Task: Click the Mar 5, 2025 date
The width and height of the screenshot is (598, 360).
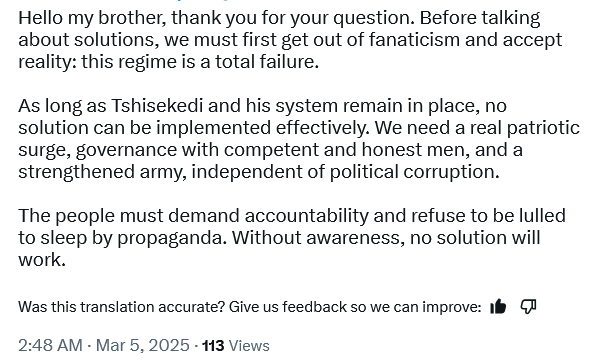Action: point(143,346)
